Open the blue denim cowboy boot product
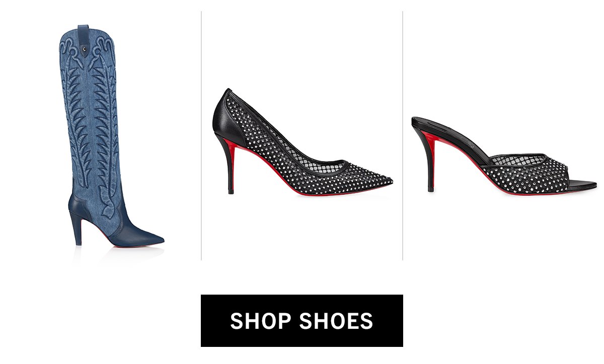Screen dimensions: 604x364 point(111,136)
